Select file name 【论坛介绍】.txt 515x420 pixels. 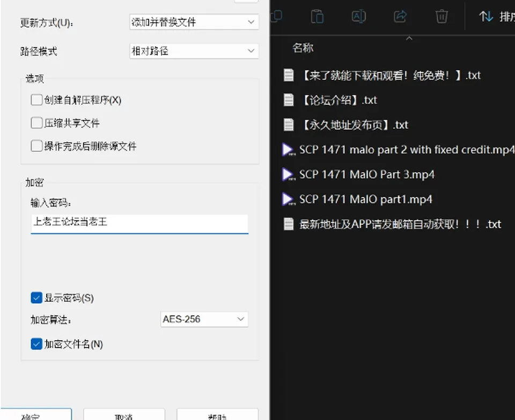click(339, 100)
